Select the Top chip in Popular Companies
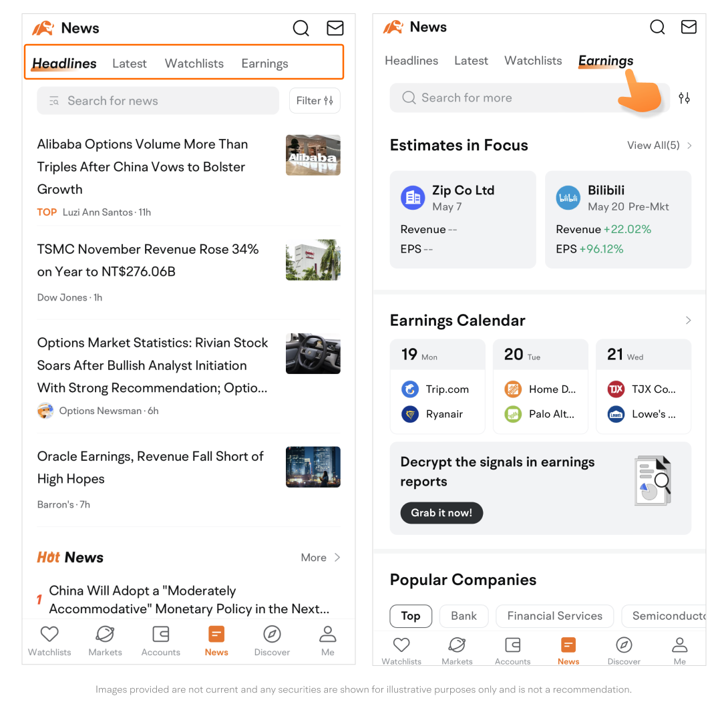Image resolution: width=728 pixels, height=710 pixels. (410, 616)
